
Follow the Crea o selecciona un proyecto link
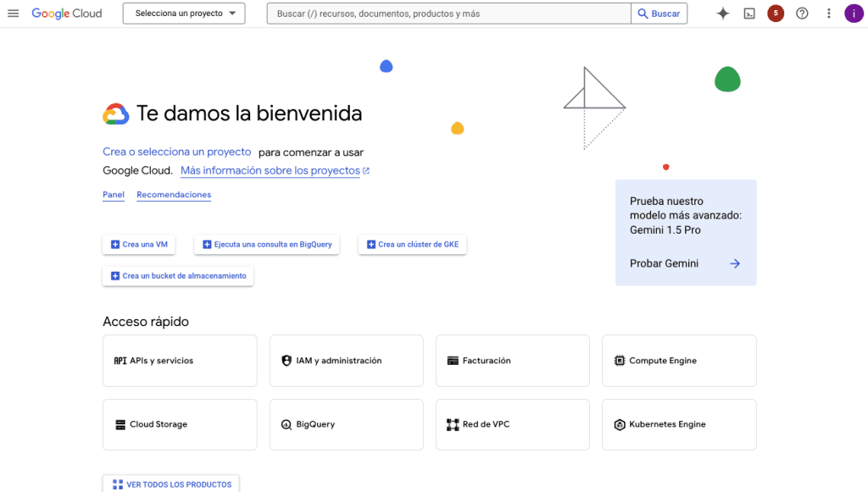(176, 152)
